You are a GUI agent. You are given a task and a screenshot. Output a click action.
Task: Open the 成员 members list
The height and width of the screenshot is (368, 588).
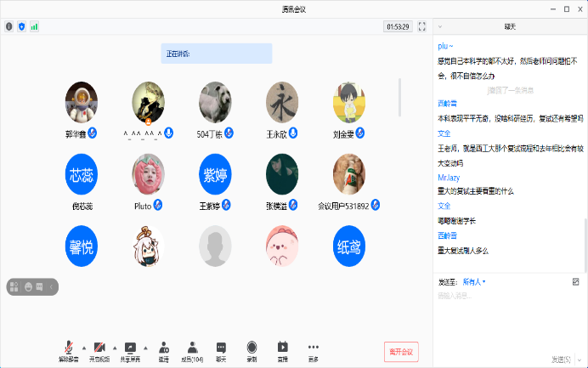(193, 350)
